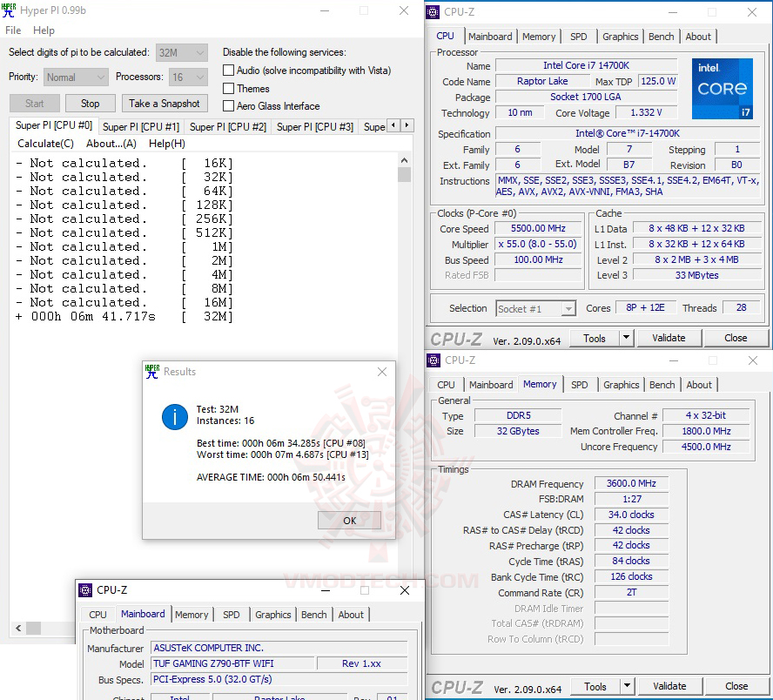The height and width of the screenshot is (700, 773).
Task: Enable the Audio incompatibility checkbox
Action: click(x=226, y=71)
